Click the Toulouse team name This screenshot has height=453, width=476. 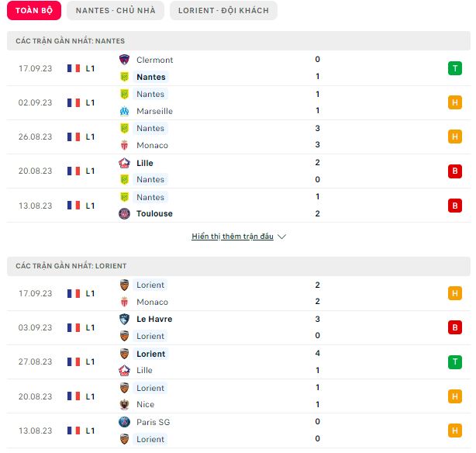point(154,213)
